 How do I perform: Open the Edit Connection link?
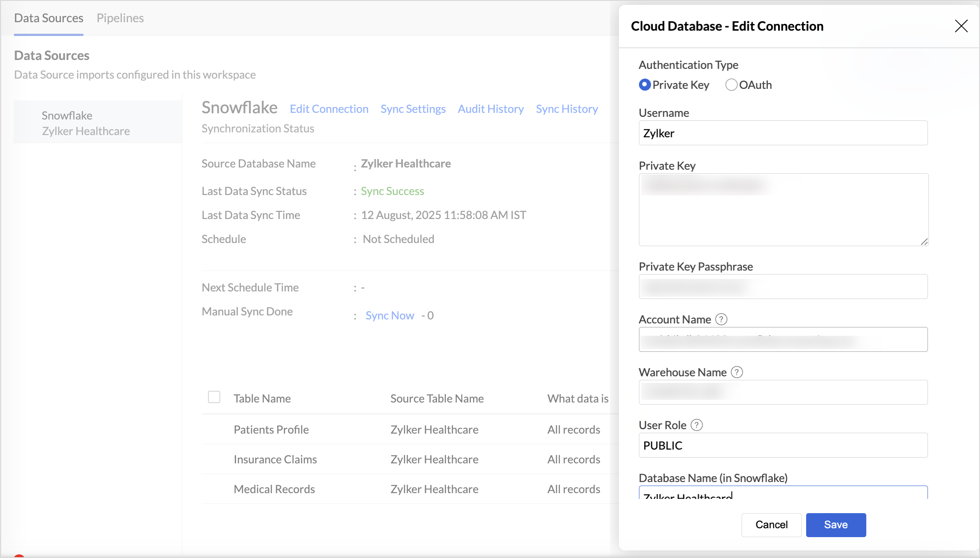coord(329,109)
